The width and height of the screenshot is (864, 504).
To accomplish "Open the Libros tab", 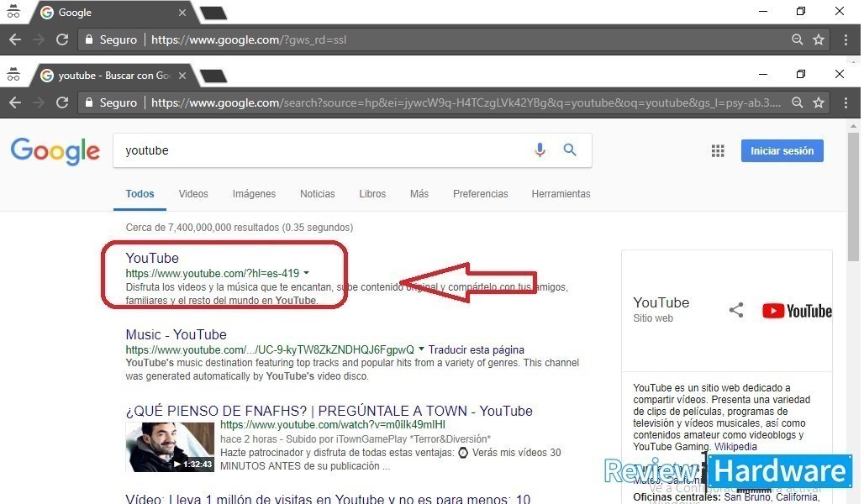I will [x=372, y=194].
